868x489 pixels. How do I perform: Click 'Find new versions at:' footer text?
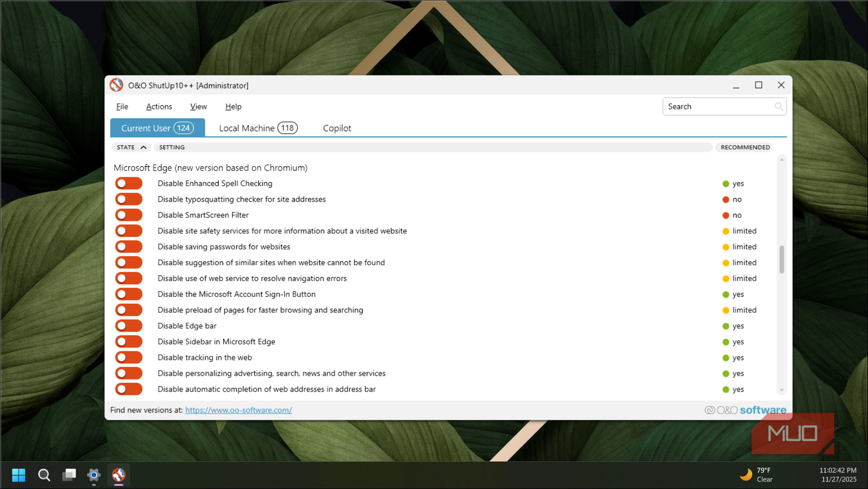click(147, 410)
